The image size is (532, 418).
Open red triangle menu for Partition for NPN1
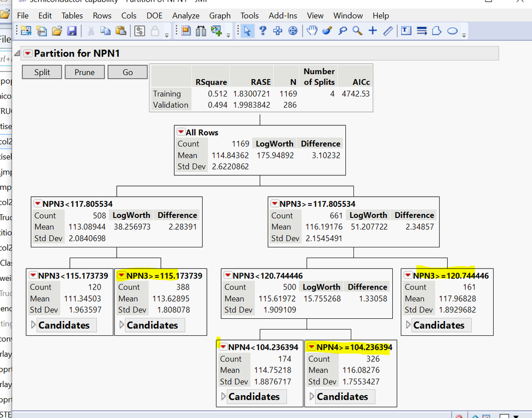coord(28,53)
